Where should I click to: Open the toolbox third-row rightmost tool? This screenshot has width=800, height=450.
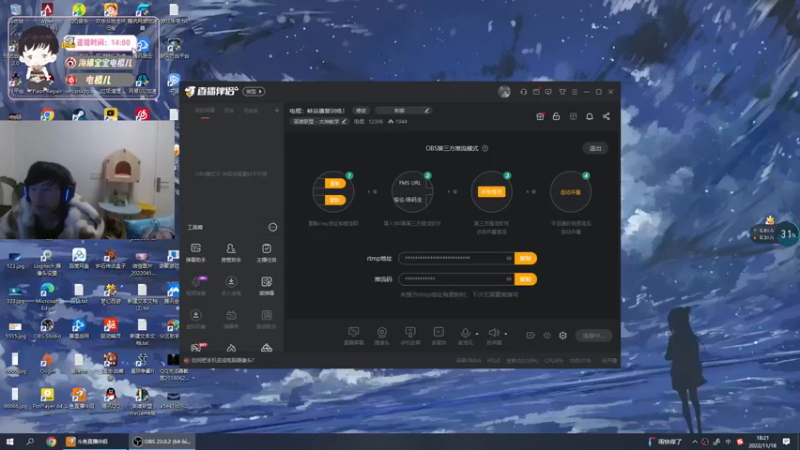[266, 319]
